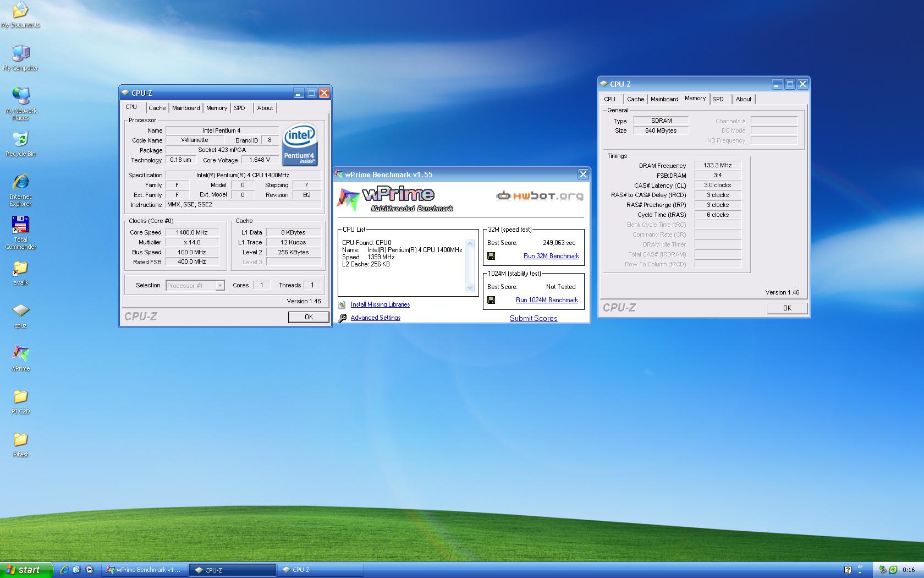Viewport: 924px width, 578px height.
Task: Click hwbot.org logo in wPrime
Action: [540, 195]
